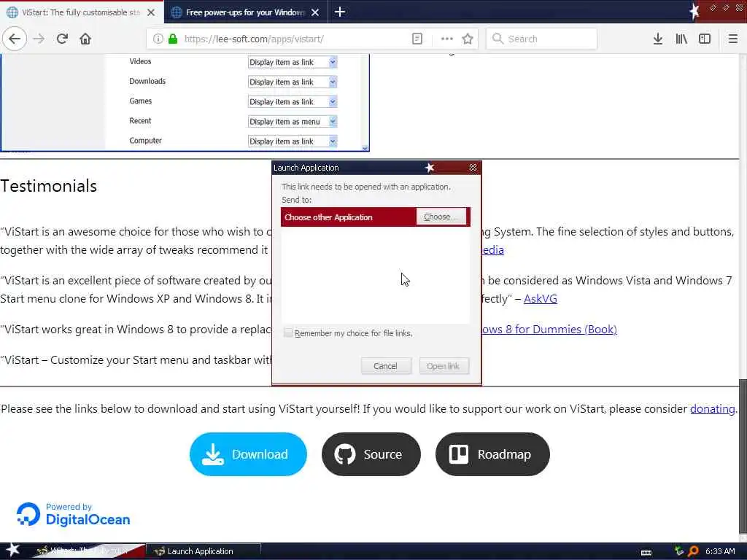Open the GitHub Source button
Viewport: 747px width, 560px height.
point(371,454)
